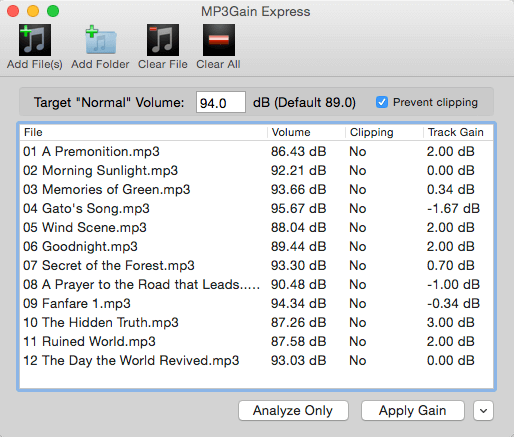
Task: Select the row 03 Memories of Green.mp3
Action: (x=256, y=190)
